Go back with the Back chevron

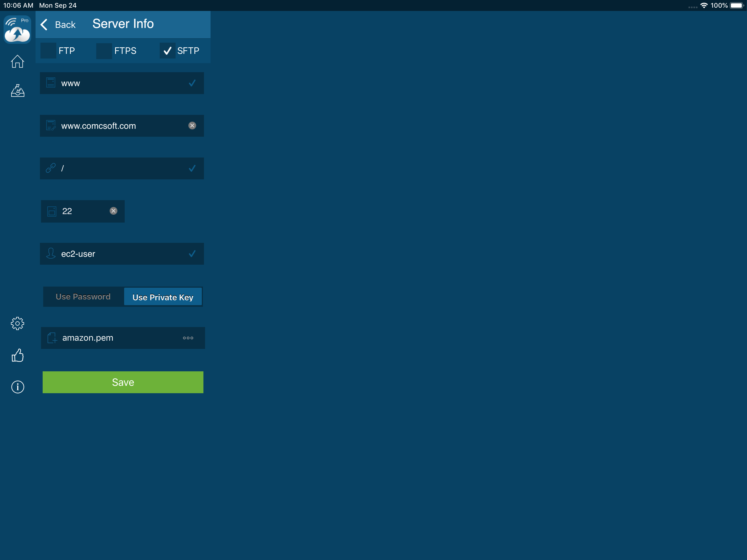coord(44,24)
